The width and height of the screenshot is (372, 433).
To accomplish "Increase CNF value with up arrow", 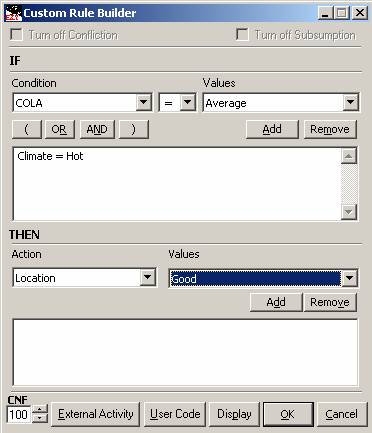I will coord(40,409).
